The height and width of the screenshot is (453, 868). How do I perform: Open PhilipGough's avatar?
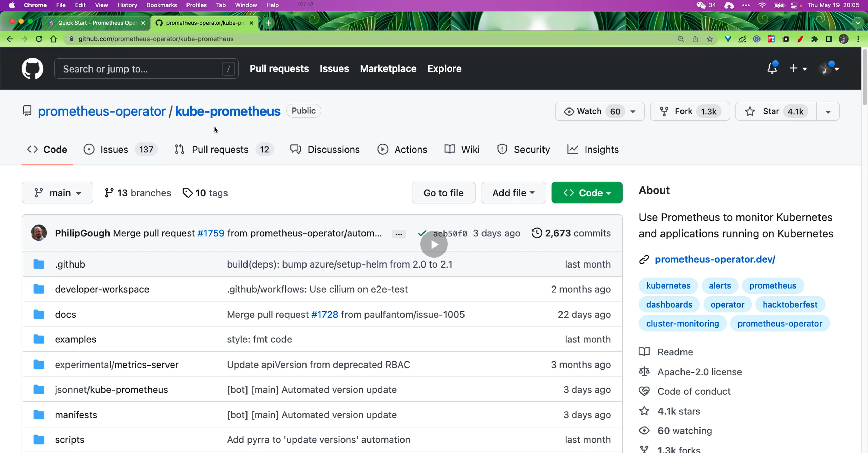(x=39, y=233)
